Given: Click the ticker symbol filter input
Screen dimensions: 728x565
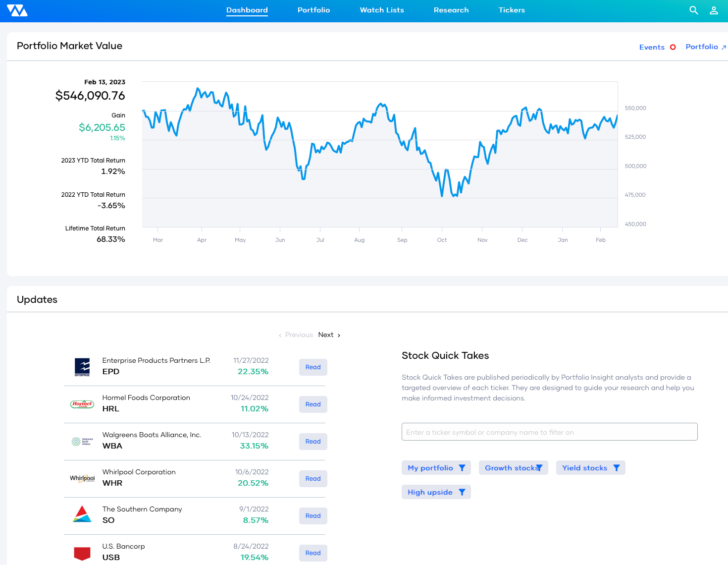Looking at the screenshot, I should pos(549,432).
